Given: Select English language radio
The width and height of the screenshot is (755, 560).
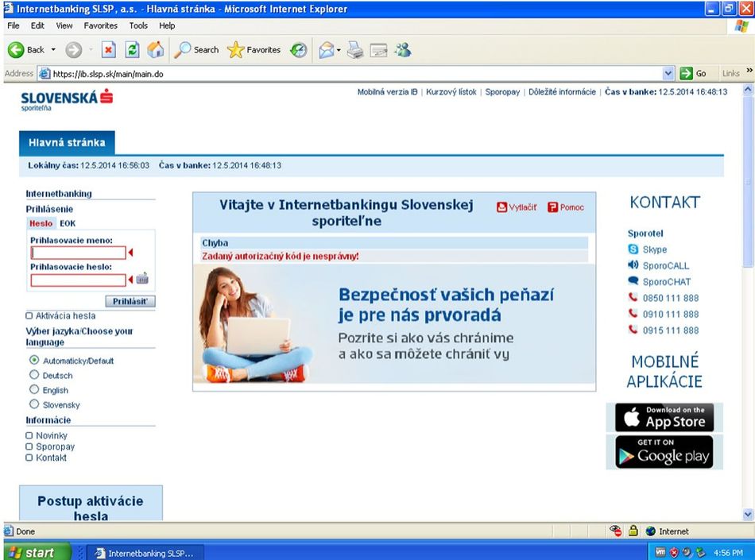Looking at the screenshot, I should (x=34, y=389).
